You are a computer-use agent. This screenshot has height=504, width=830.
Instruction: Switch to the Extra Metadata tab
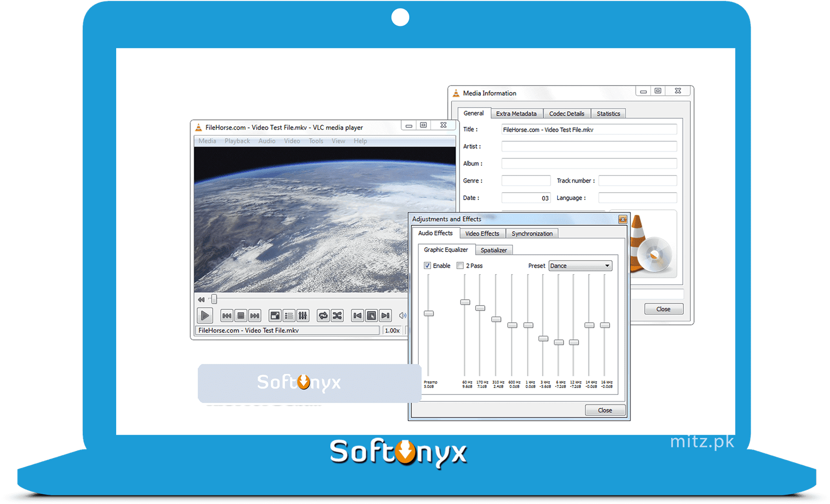[x=516, y=114]
